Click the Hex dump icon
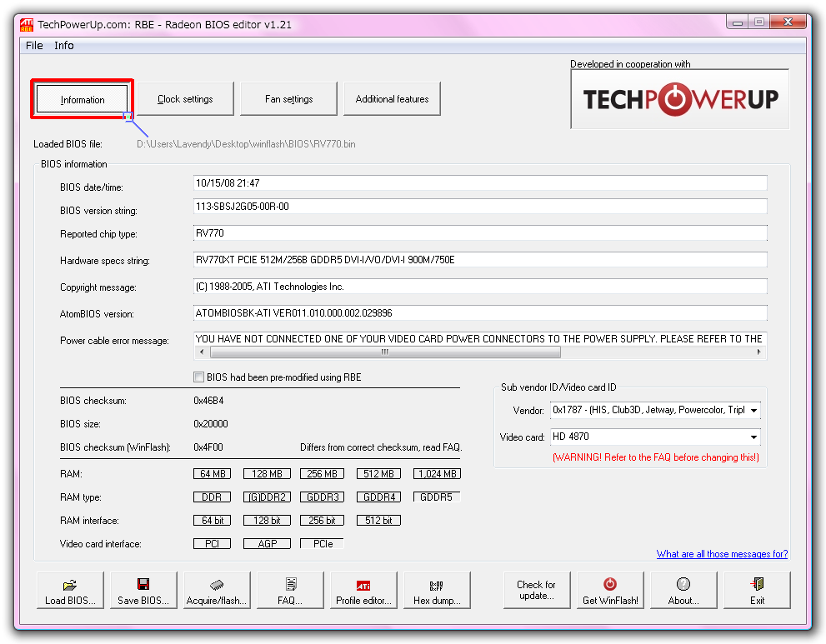The height and width of the screenshot is (644, 826). [436, 586]
